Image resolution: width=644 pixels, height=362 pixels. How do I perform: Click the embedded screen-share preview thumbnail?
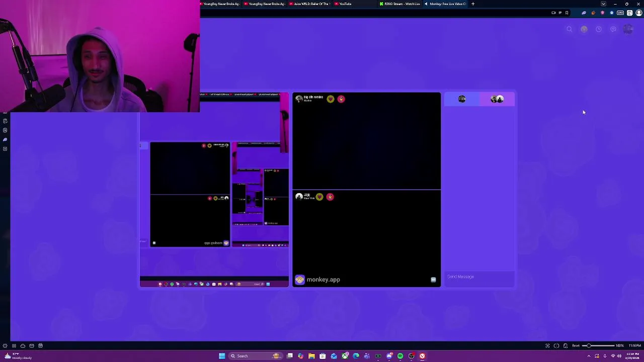214,190
